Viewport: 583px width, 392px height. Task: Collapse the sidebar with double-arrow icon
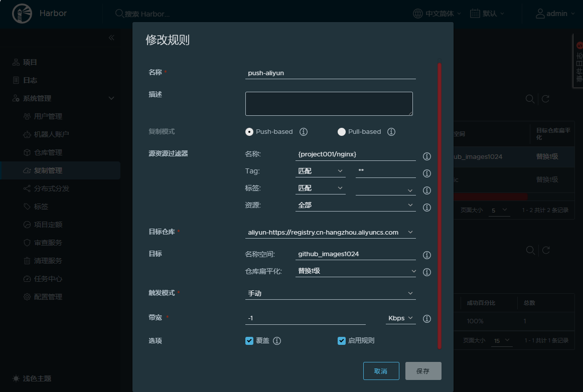pyautogui.click(x=111, y=38)
